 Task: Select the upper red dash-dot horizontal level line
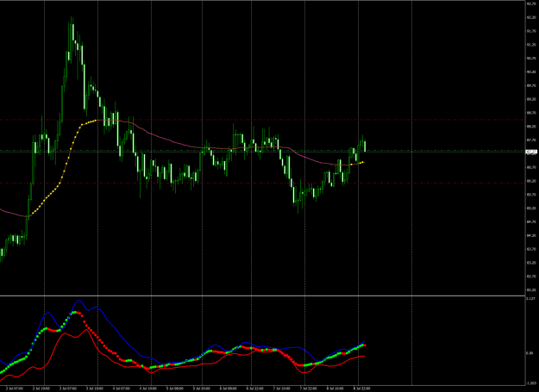[263, 120]
